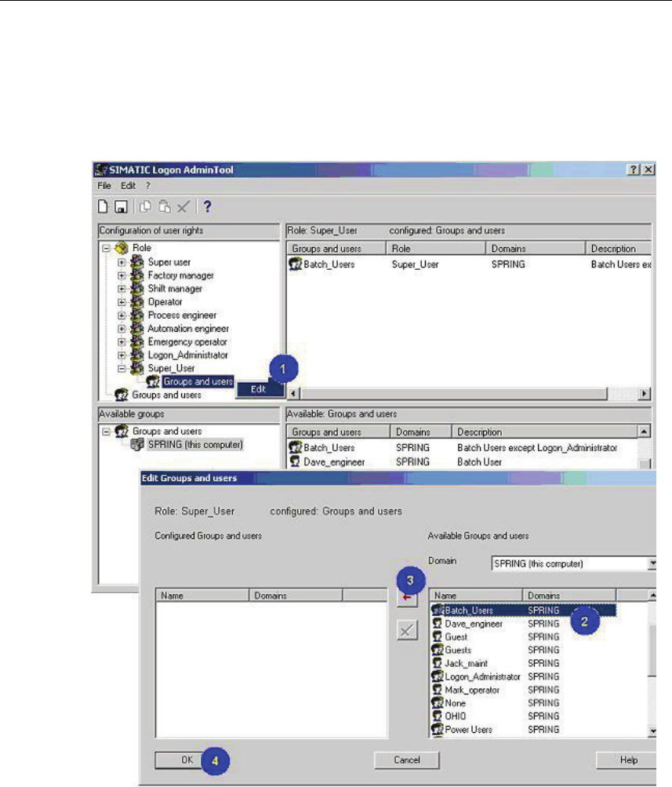
Task: Open the Domain dropdown in Edit dialog
Action: 652,563
